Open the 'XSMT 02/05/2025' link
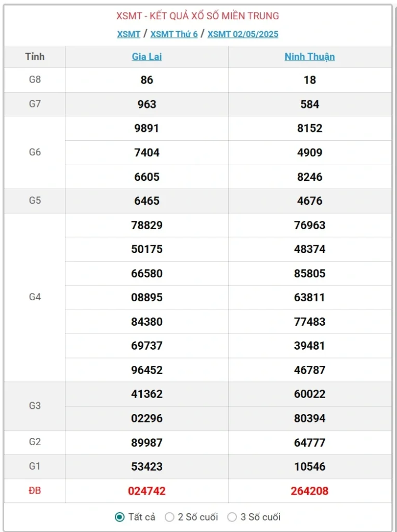397x532 pixels. [243, 34]
